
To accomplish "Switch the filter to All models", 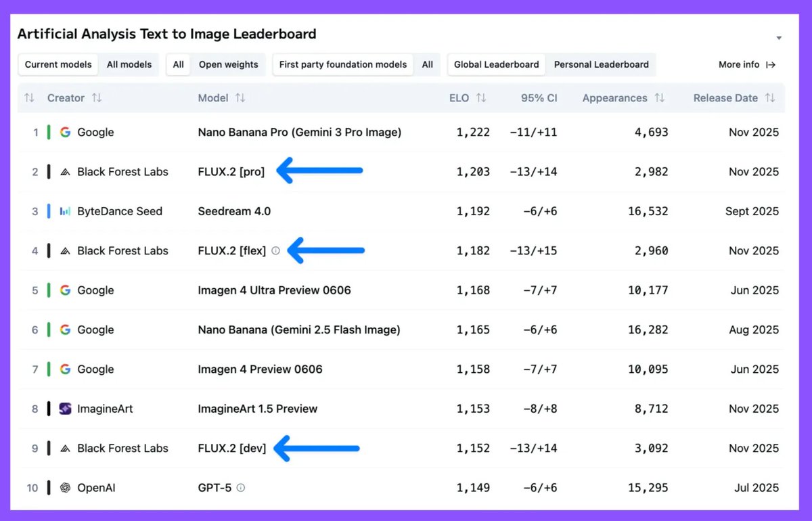I will pyautogui.click(x=129, y=64).
